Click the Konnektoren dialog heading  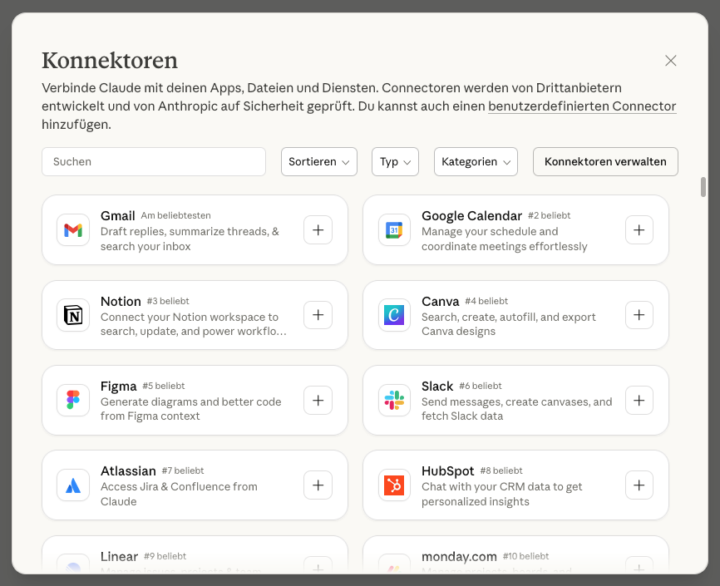pyautogui.click(x=109, y=60)
